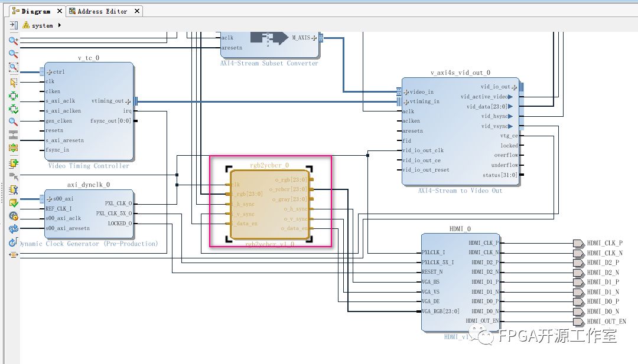
Task: Select the rgb2ycbcr_0 block
Action: [269, 204]
